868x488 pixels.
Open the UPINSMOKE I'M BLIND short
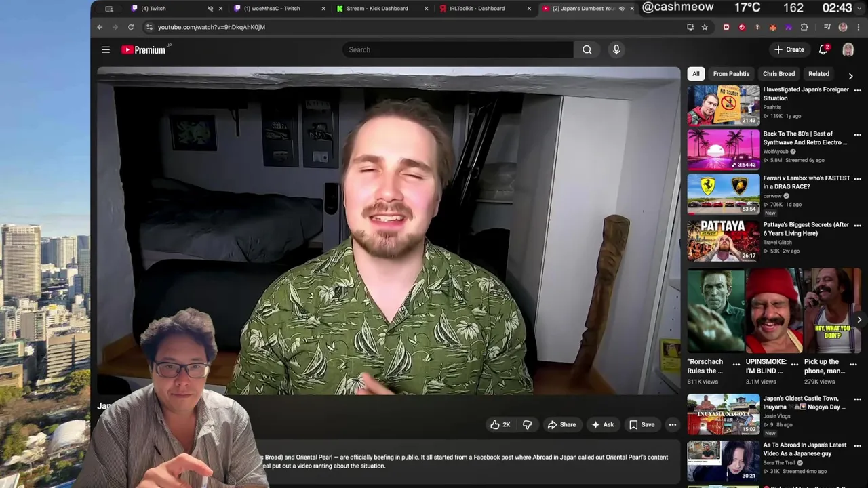[774, 310]
